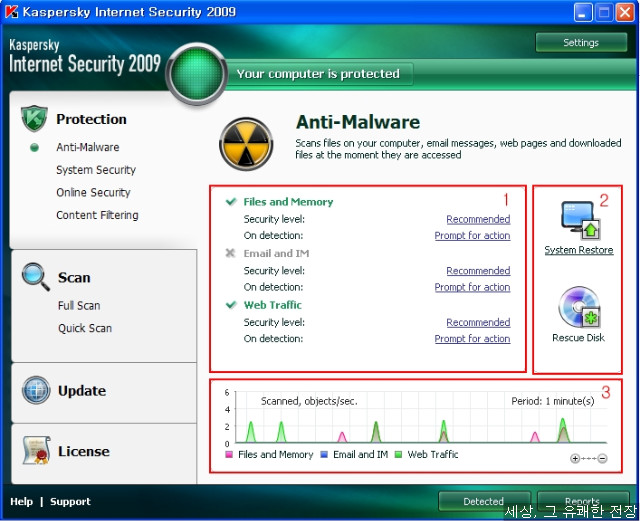This screenshot has width=640, height=521.
Task: Open System Security section
Action: click(x=96, y=170)
